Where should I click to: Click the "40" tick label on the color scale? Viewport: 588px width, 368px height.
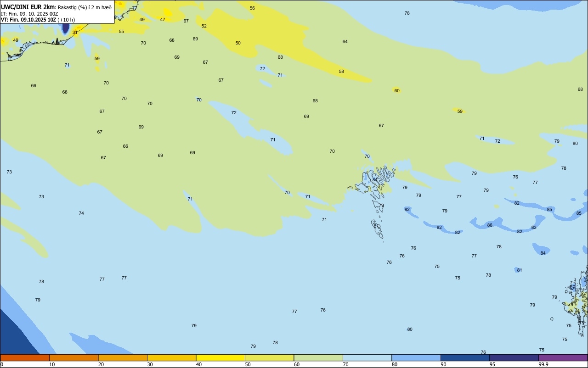pyautogui.click(x=198, y=364)
